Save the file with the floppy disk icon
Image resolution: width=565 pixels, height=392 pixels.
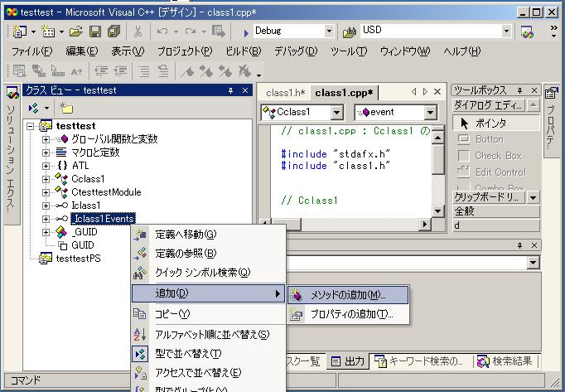pos(95,31)
